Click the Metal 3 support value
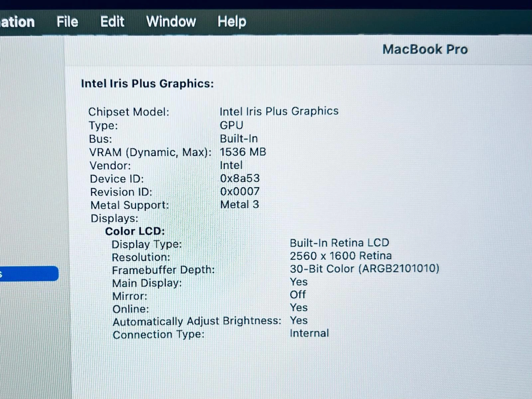Image resolution: width=532 pixels, height=399 pixels. 239,204
